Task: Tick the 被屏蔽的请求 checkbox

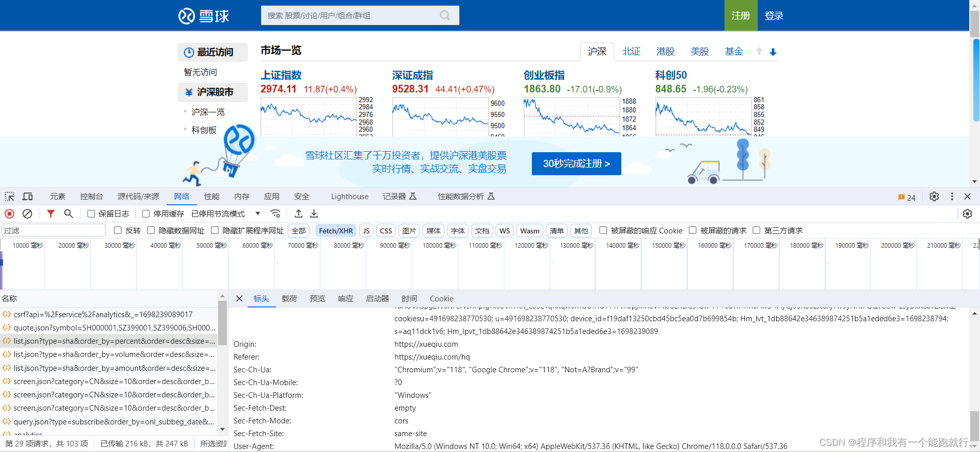Action: (693, 230)
